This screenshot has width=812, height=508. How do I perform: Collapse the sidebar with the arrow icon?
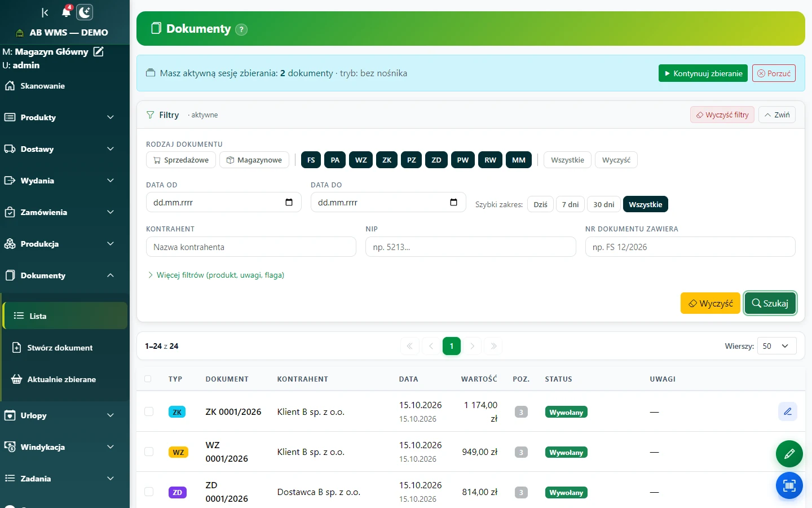(45, 12)
